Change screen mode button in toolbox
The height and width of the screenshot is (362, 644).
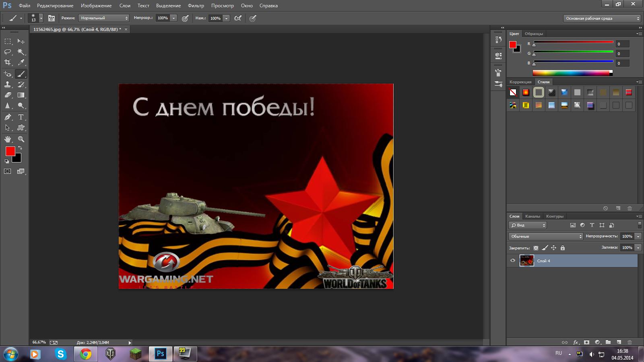coord(21,171)
